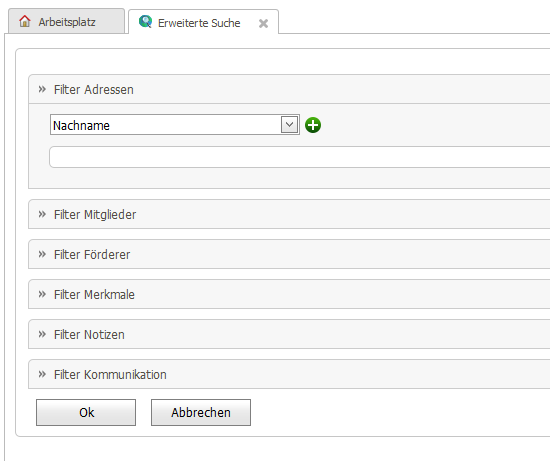Confirm search with the Ok button
This screenshot has width=550, height=461.
click(x=86, y=413)
